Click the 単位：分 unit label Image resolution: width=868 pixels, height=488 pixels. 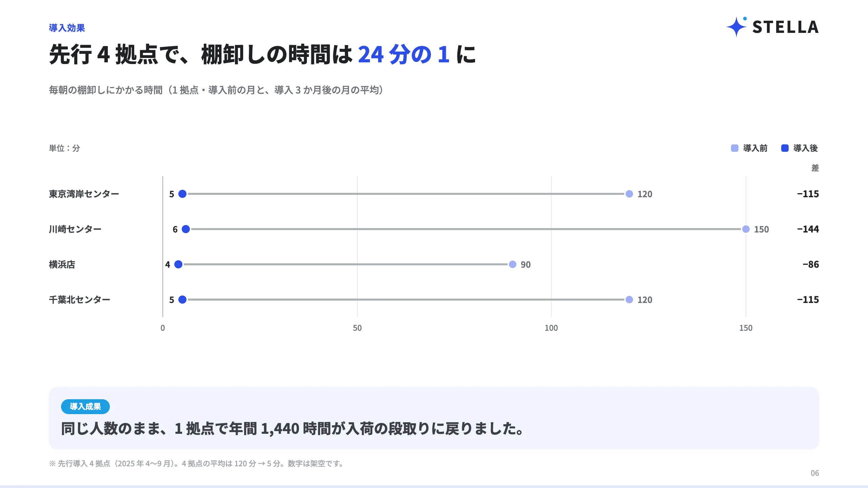click(x=64, y=148)
